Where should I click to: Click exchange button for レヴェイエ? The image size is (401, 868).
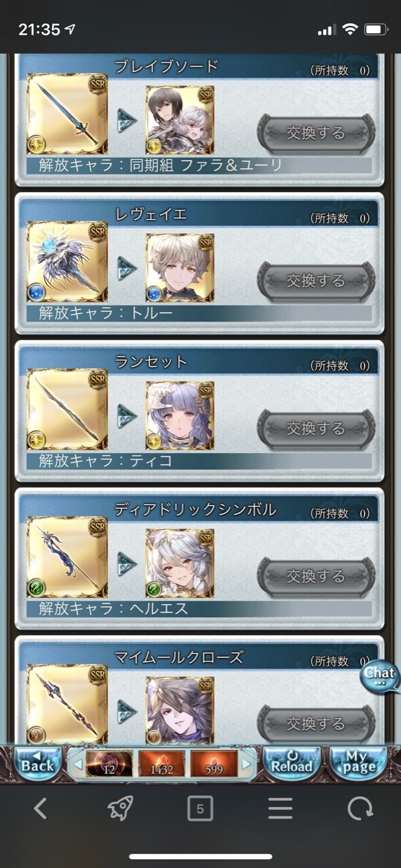click(x=316, y=281)
